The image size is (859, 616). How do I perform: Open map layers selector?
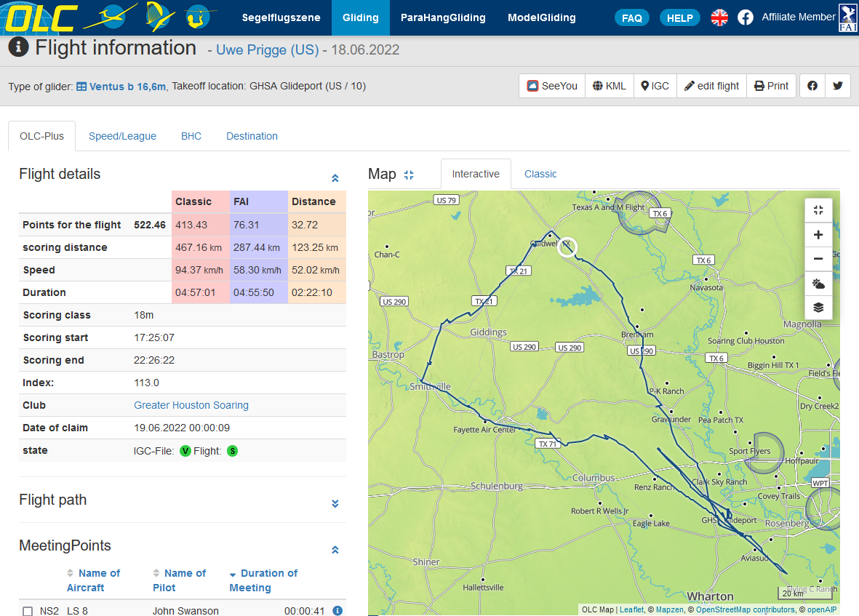click(x=818, y=307)
